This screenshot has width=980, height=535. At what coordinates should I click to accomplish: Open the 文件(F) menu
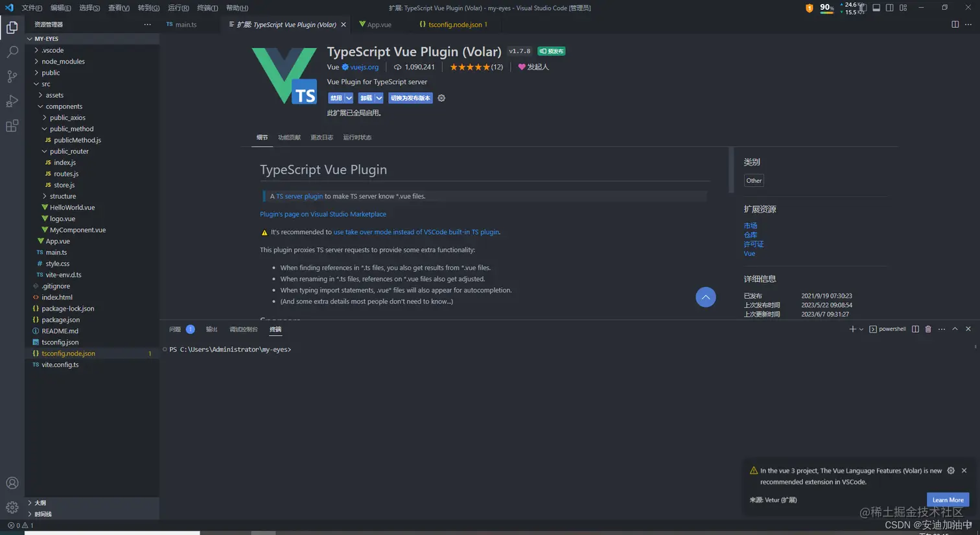pyautogui.click(x=32, y=8)
